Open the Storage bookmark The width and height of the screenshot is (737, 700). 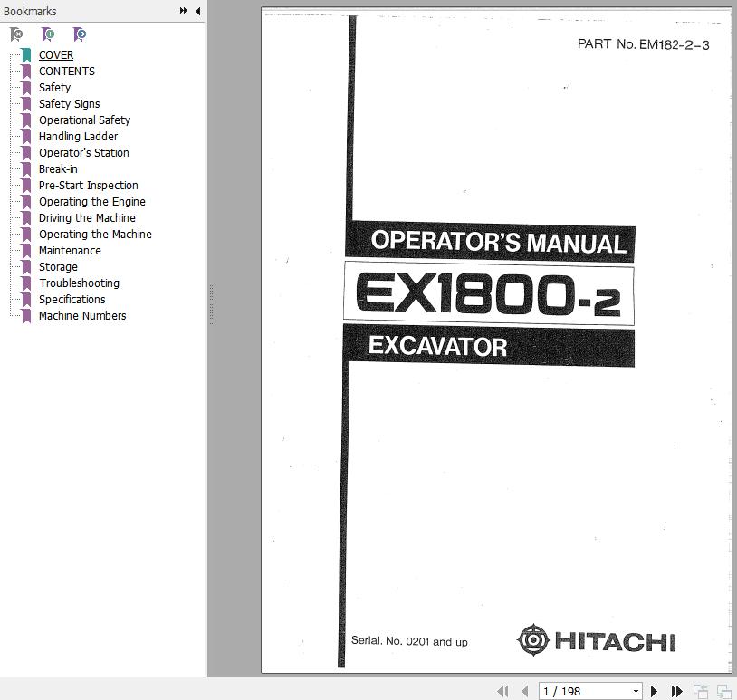tap(58, 266)
